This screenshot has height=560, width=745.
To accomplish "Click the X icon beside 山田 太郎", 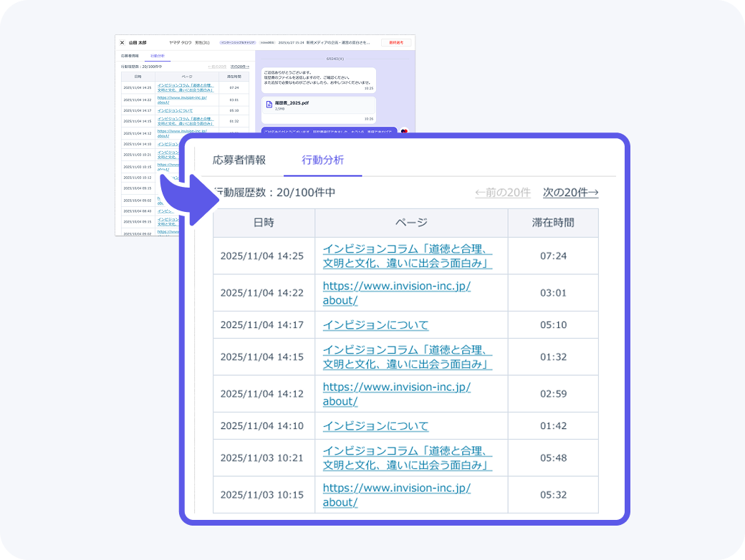I will (122, 43).
